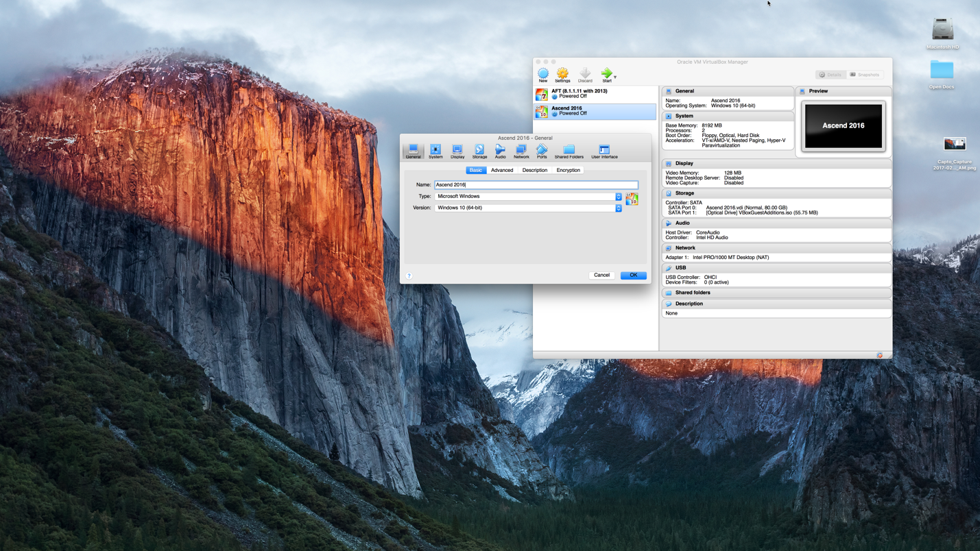980x551 pixels.
Task: Open the Display settings category
Action: pyautogui.click(x=457, y=151)
